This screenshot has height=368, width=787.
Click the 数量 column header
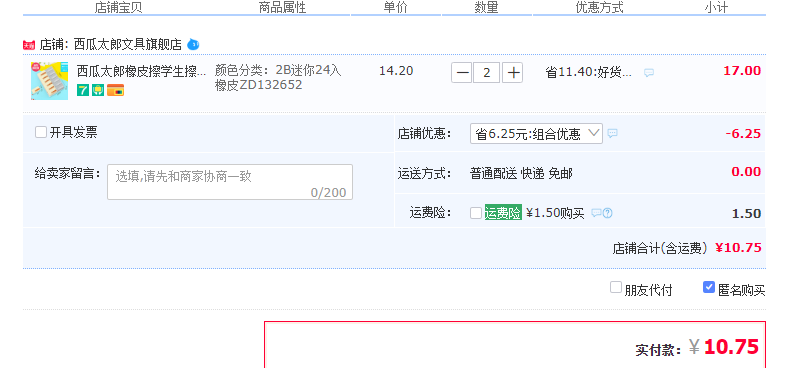tap(486, 7)
